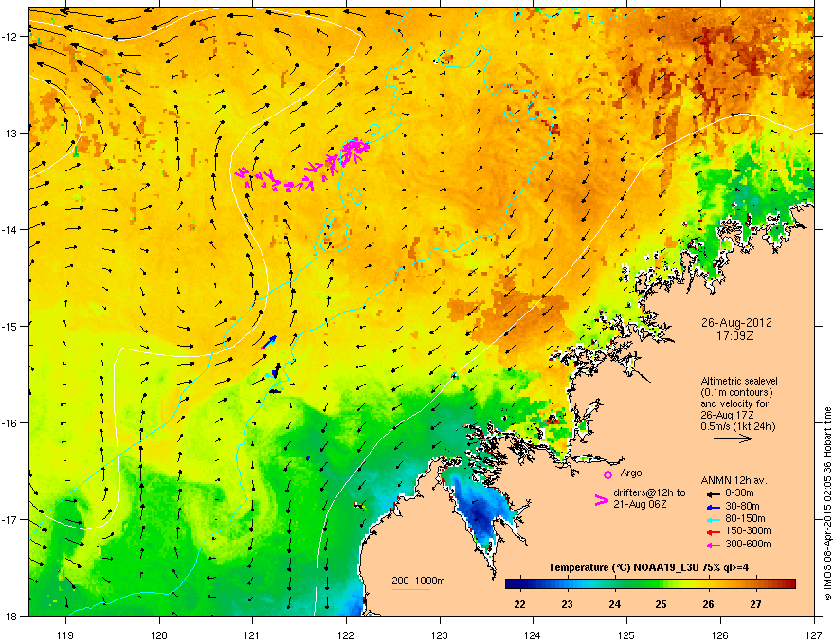Click the longitude axis label 122
Screen dimensions: 834x644
[346, 635]
